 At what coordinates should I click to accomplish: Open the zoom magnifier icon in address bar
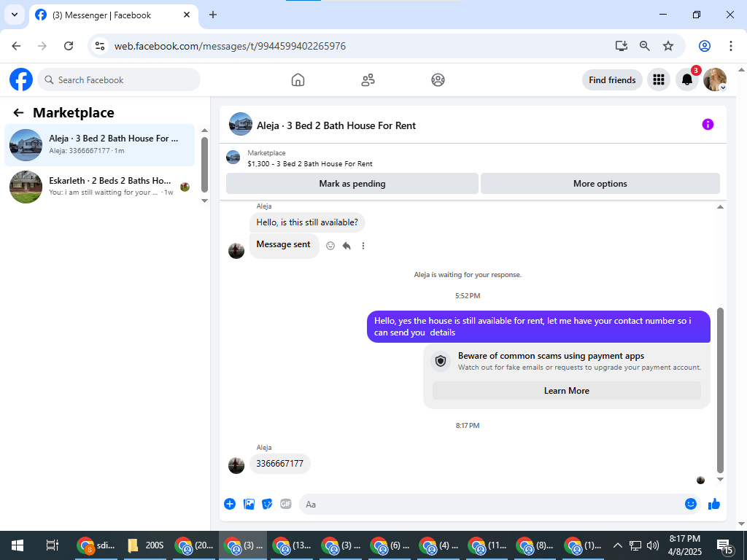(x=645, y=46)
